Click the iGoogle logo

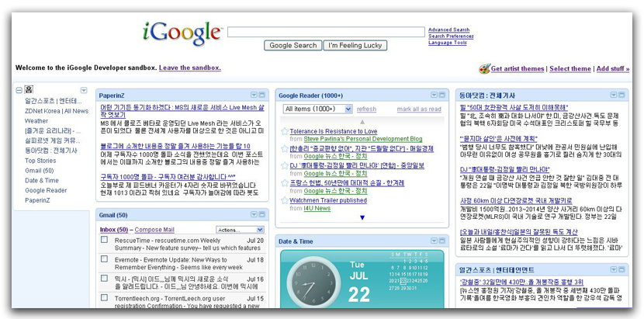click(x=182, y=33)
